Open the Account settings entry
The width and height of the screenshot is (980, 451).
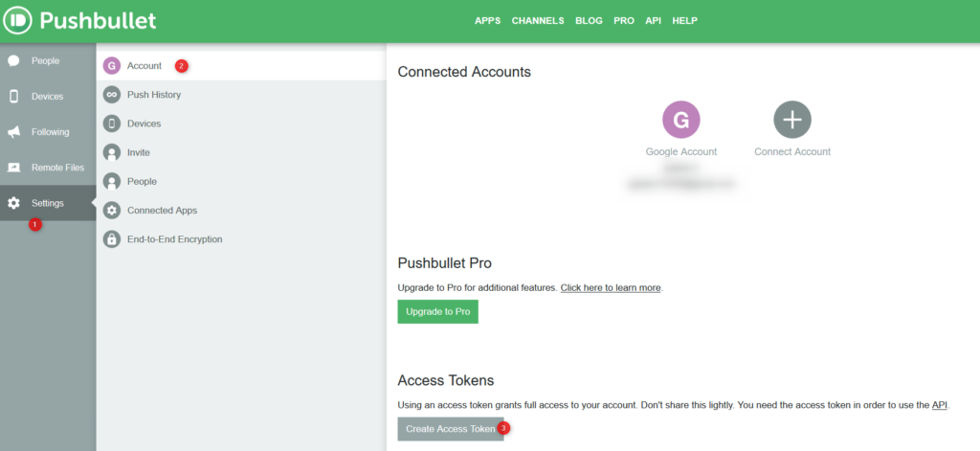pos(241,66)
